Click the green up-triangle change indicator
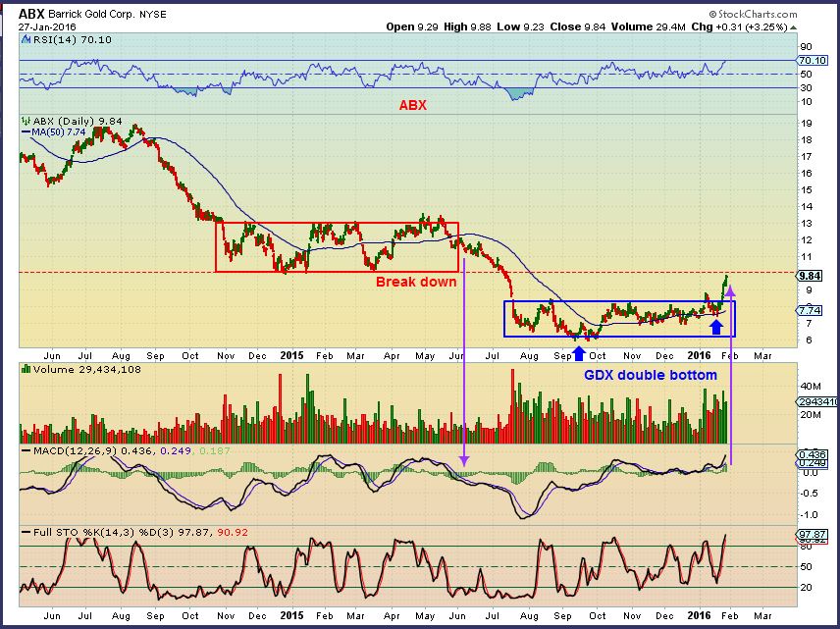840x629 pixels. [793, 27]
